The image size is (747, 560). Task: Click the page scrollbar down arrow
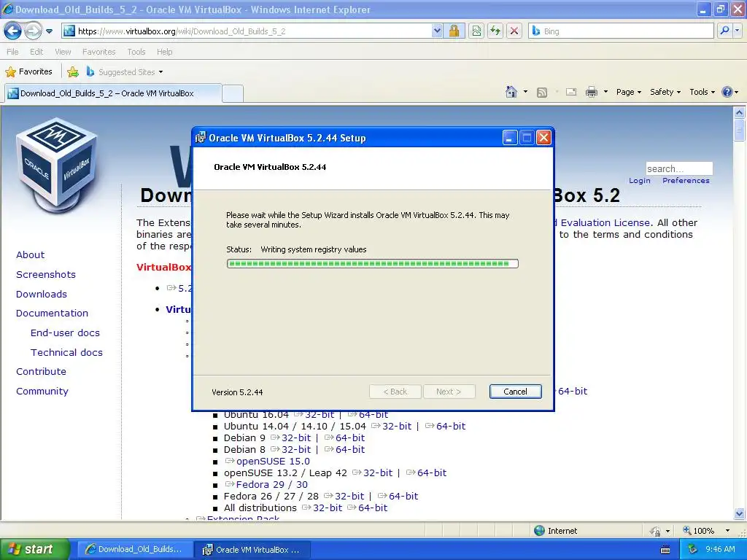(x=739, y=514)
